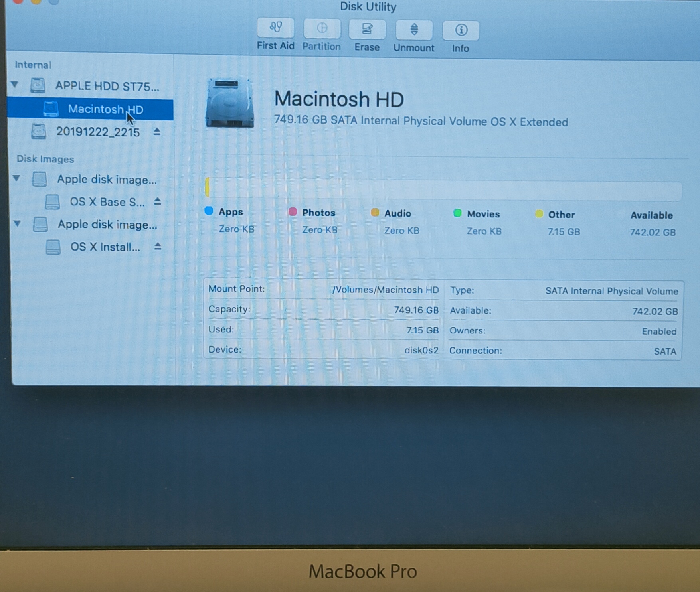
Task: Eject the OS X Base System image
Action: click(158, 201)
